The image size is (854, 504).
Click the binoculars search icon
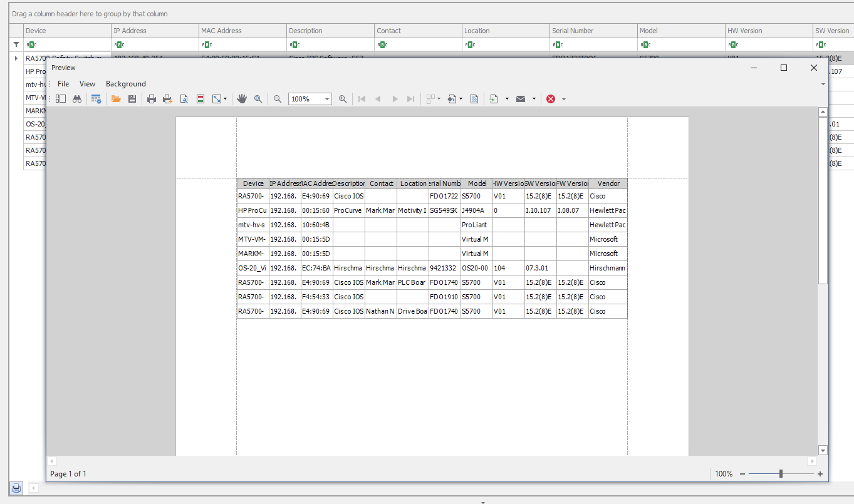click(x=77, y=99)
